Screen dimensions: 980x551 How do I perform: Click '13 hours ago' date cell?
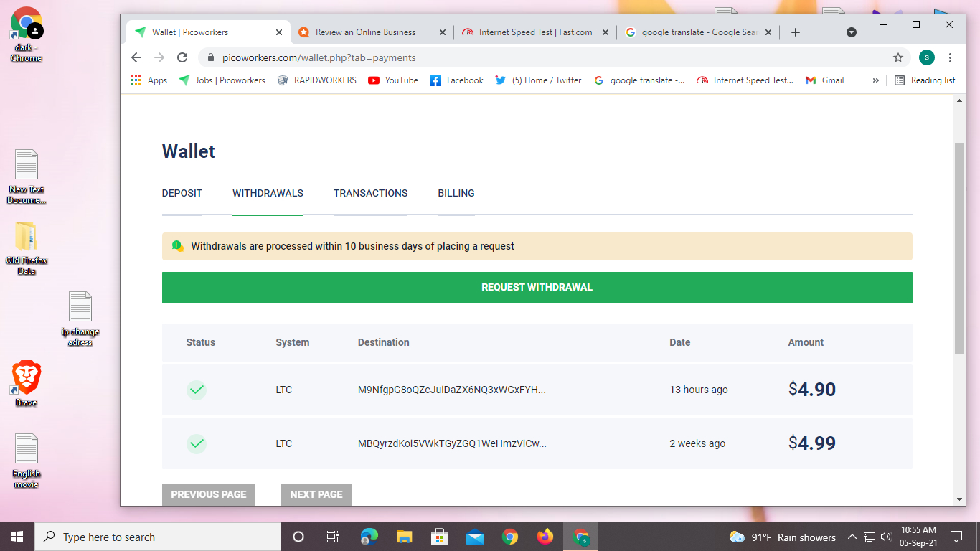699,390
